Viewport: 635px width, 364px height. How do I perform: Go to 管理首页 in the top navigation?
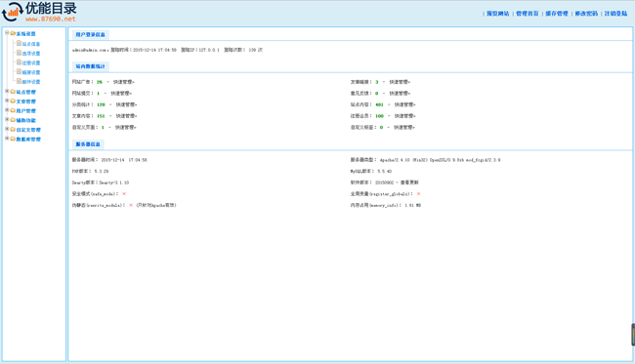[x=528, y=14]
